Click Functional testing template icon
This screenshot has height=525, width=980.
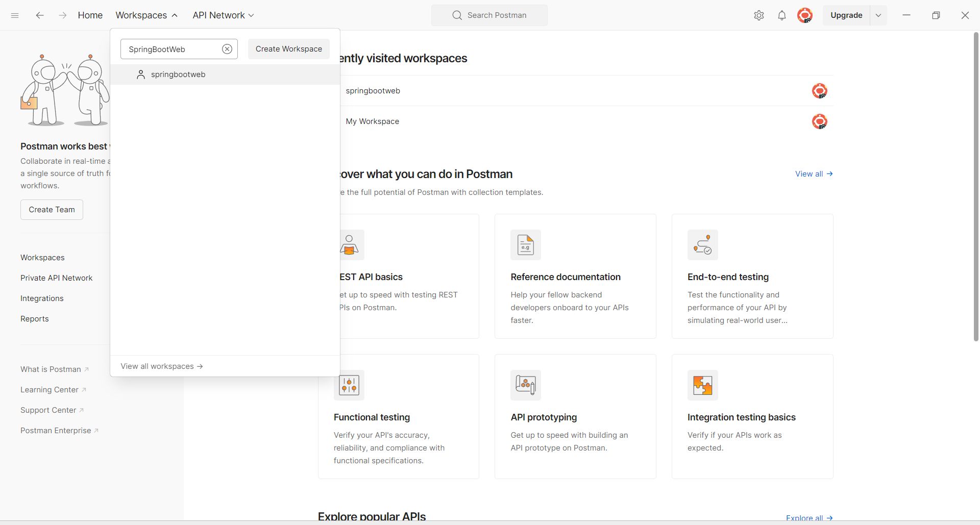point(349,385)
